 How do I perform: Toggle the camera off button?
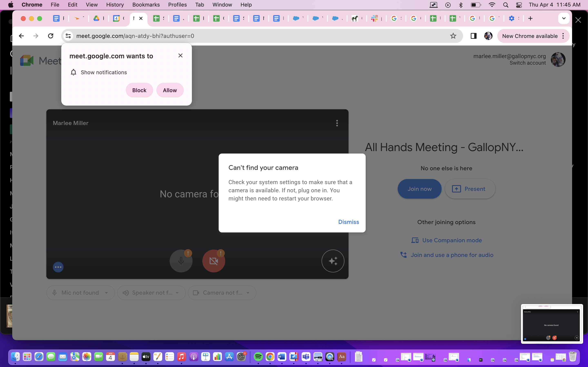click(x=214, y=261)
